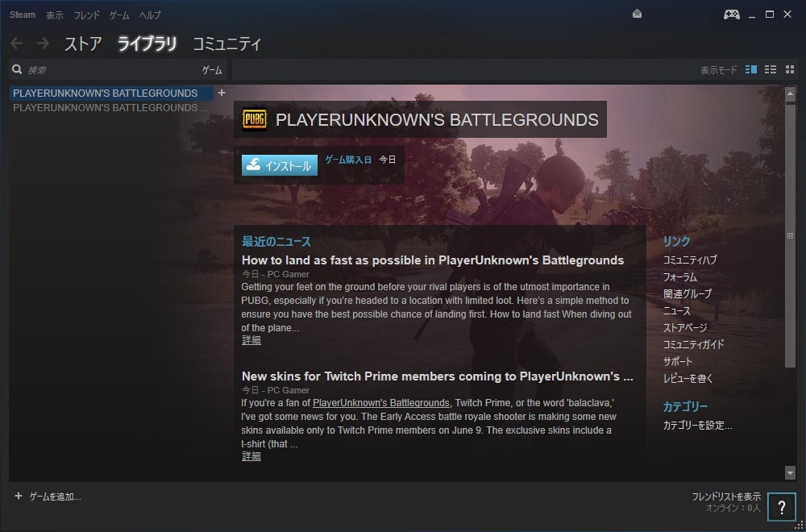Open the フレンド menu

coord(86,15)
